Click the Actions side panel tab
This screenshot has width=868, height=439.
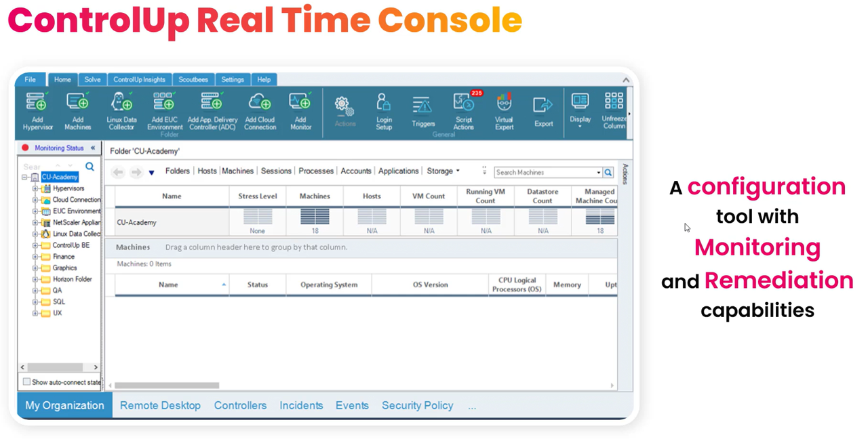tap(625, 174)
